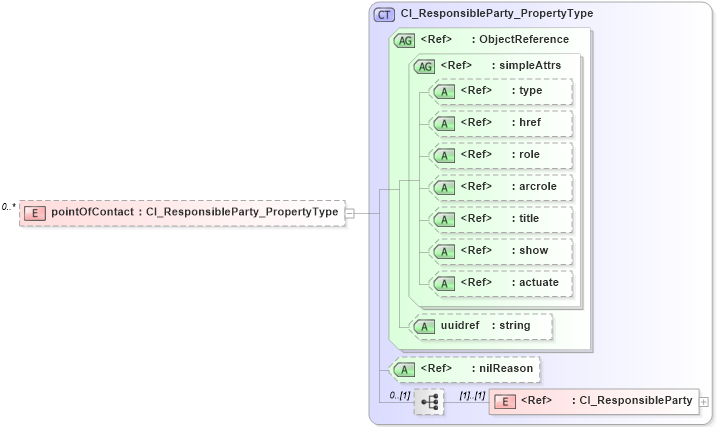The image size is (717, 427).
Task: Select the 'uuidref' attribute name
Action: [x=460, y=325]
